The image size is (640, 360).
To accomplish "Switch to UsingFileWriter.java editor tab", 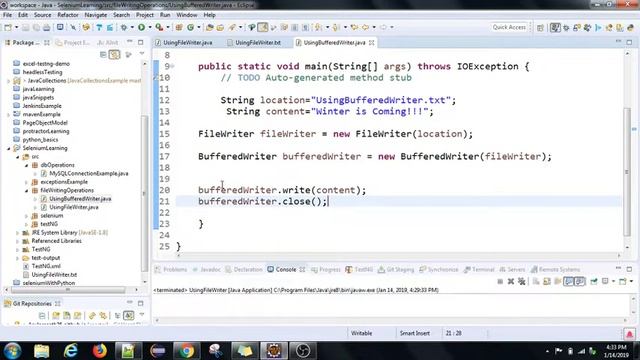I will click(x=184, y=42).
